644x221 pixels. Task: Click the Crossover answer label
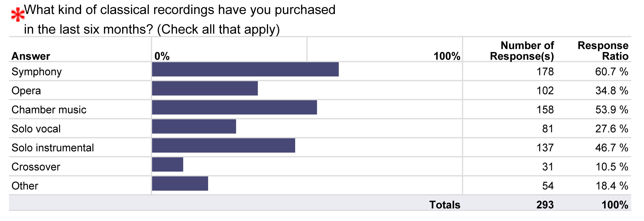[x=36, y=167]
